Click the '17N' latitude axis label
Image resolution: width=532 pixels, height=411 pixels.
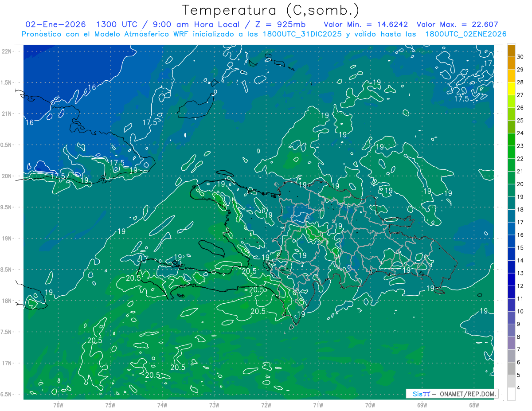(x=8, y=363)
